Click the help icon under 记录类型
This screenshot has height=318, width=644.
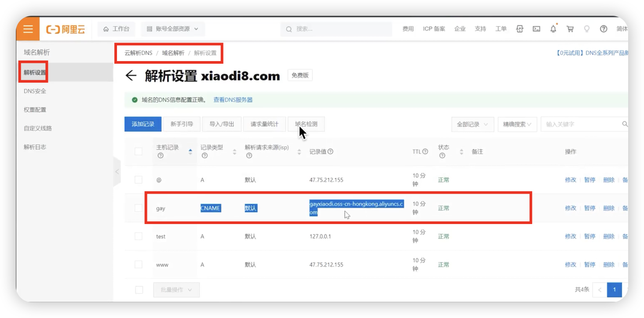205,155
